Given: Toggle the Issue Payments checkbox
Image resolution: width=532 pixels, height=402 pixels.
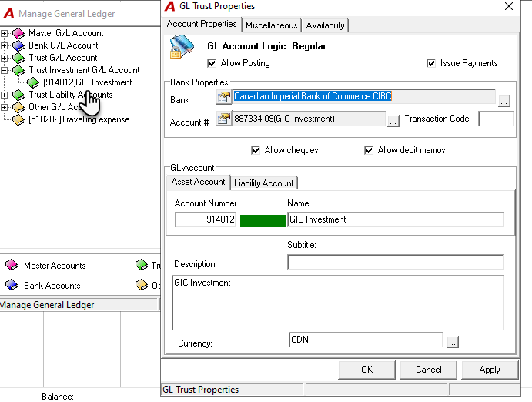Looking at the screenshot, I should coord(431,63).
